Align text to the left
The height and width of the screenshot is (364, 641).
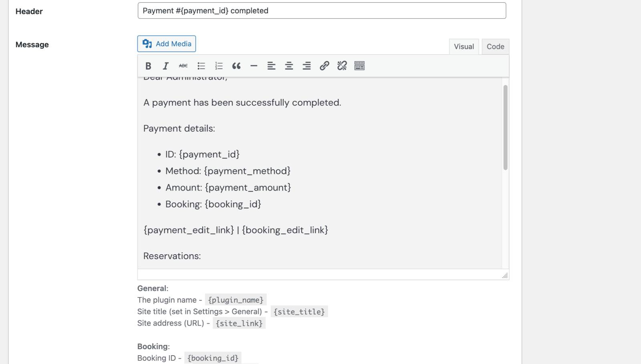pos(272,66)
